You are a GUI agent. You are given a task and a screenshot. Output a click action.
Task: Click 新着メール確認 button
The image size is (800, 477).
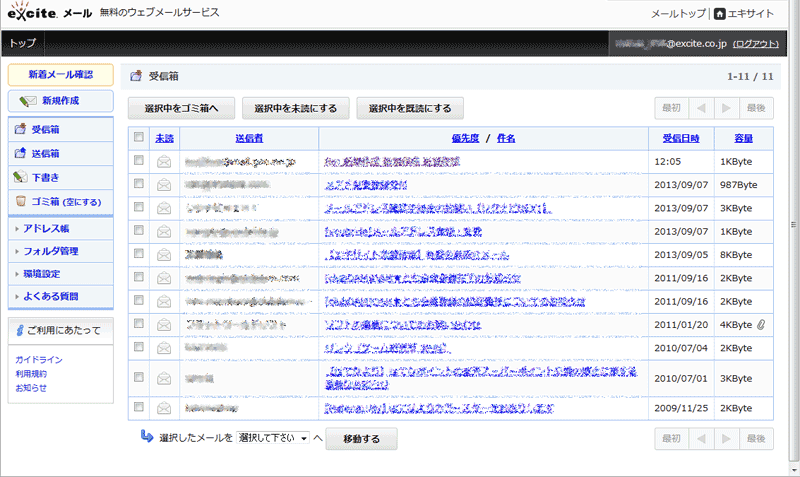pos(61,74)
